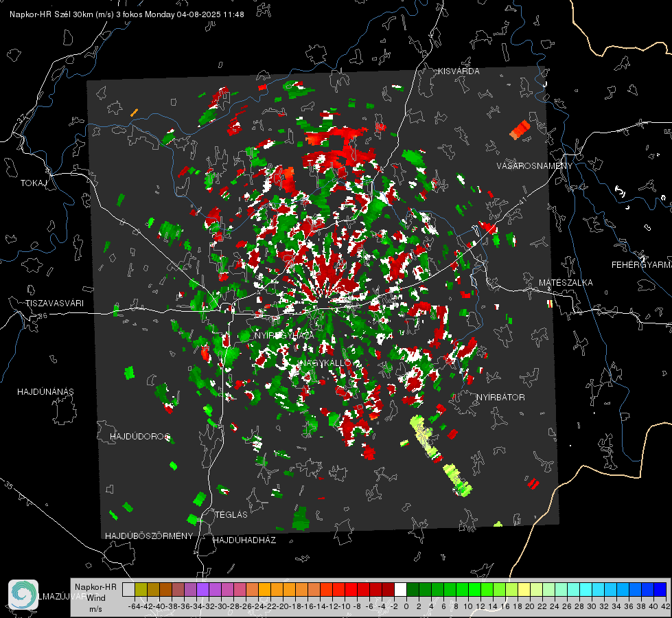Click the timestamp 'Monday 04-08-2025 11:48'
Screen dimensions: 672x618
[194, 14]
